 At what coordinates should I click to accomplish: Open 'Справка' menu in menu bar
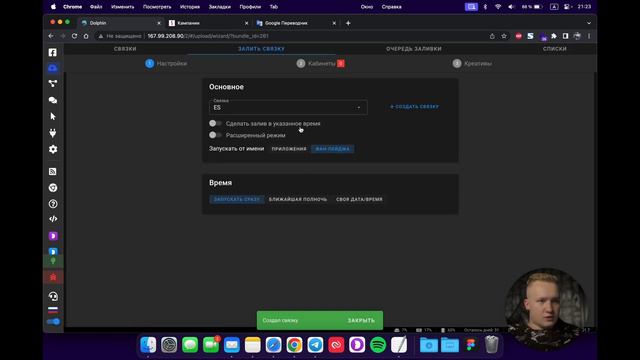(391, 7)
